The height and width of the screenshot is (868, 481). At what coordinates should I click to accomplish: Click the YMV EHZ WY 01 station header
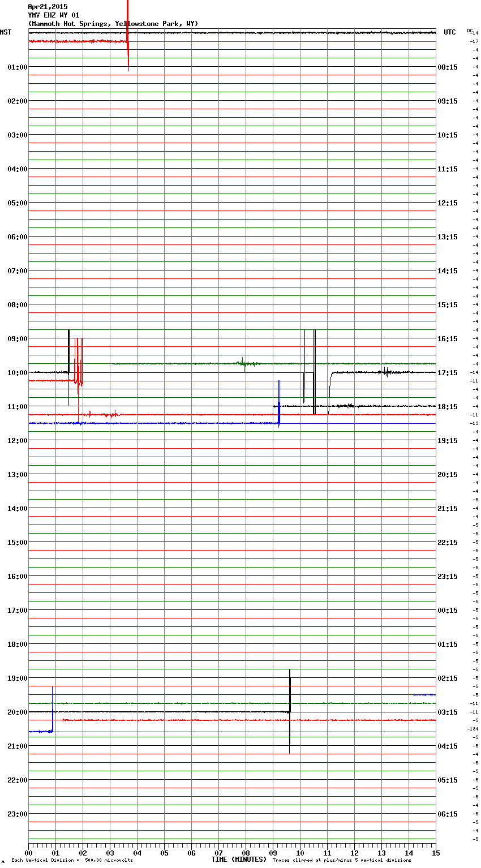pos(54,15)
